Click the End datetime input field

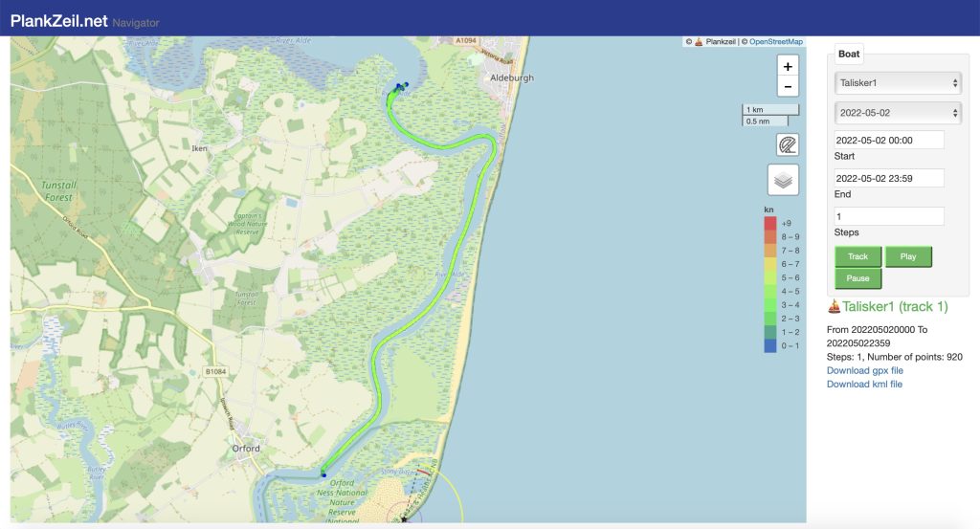click(x=889, y=178)
